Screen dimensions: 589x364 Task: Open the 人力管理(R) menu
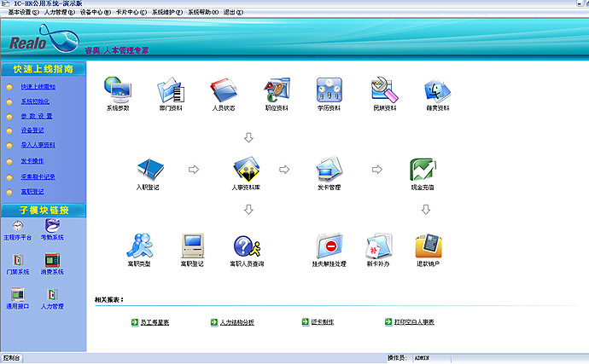(x=60, y=12)
